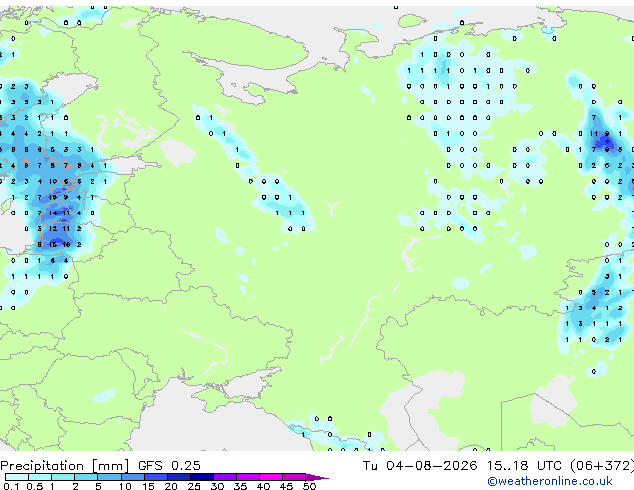Click the 35–40 mm violet legend segment

click(x=248, y=477)
